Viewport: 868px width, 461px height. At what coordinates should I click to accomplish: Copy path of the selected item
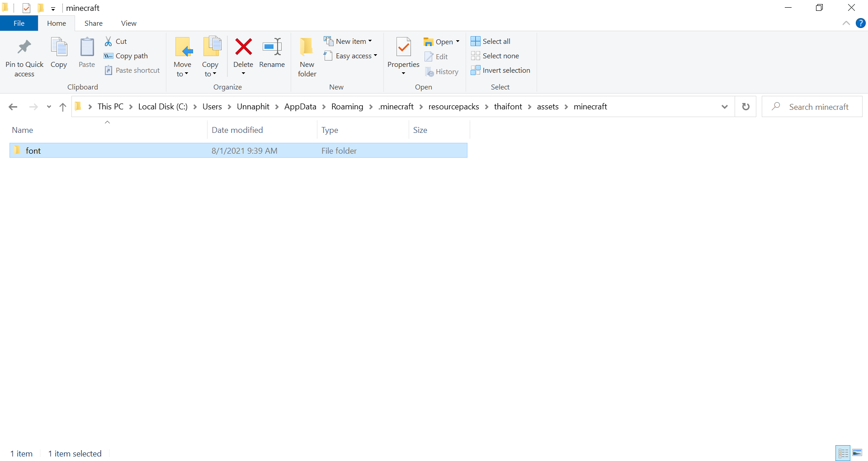126,56
